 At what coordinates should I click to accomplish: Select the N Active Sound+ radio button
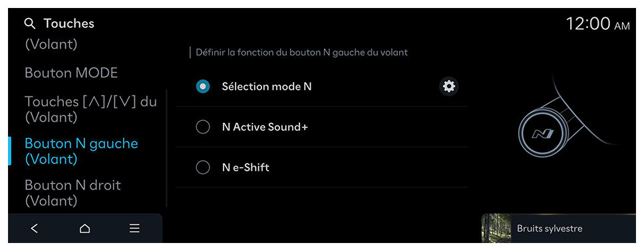pos(203,127)
